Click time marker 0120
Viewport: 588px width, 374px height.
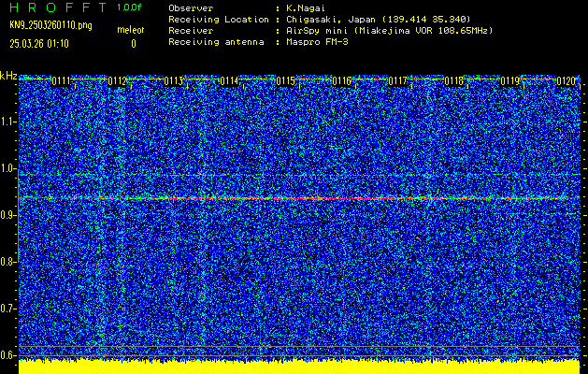(x=566, y=81)
